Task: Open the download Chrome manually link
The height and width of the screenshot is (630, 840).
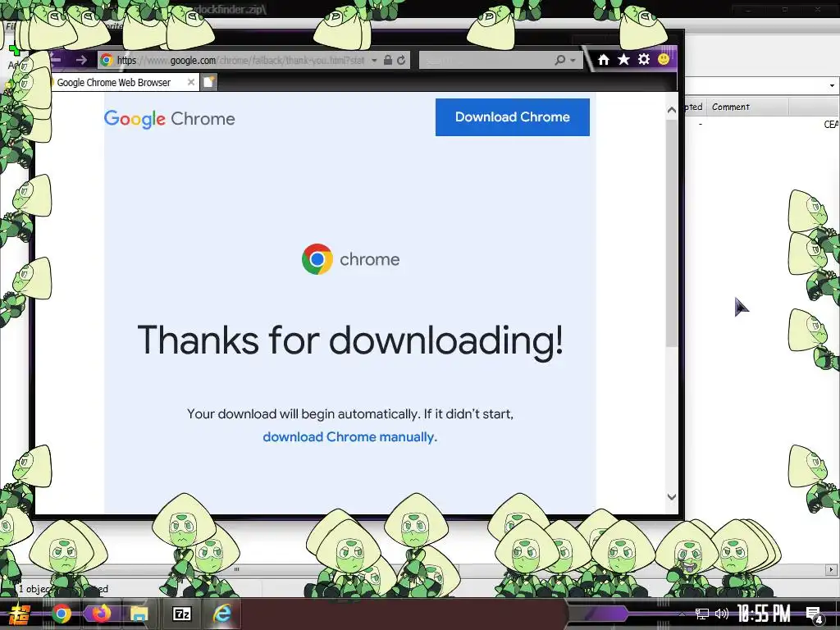Action: 349,437
